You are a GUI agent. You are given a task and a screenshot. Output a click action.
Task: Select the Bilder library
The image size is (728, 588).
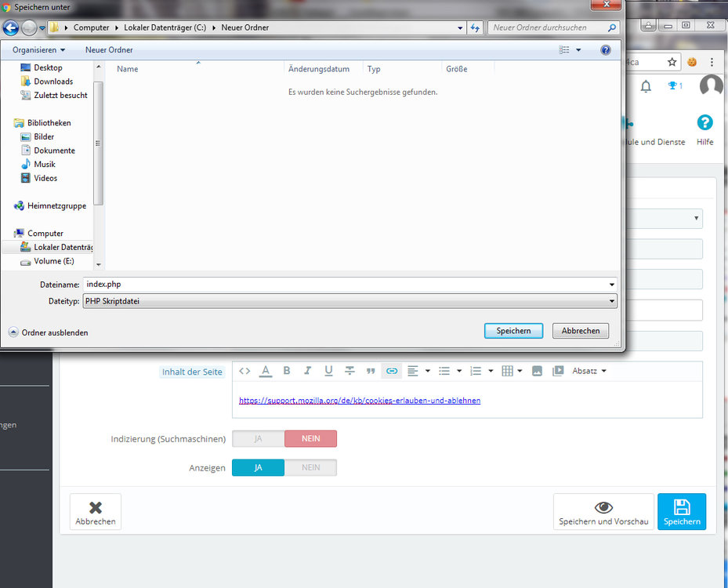tap(44, 136)
